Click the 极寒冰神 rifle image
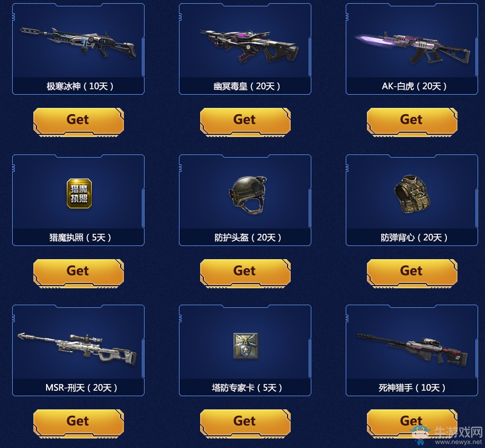Image resolution: width=485 pixels, height=448 pixels. click(78, 43)
